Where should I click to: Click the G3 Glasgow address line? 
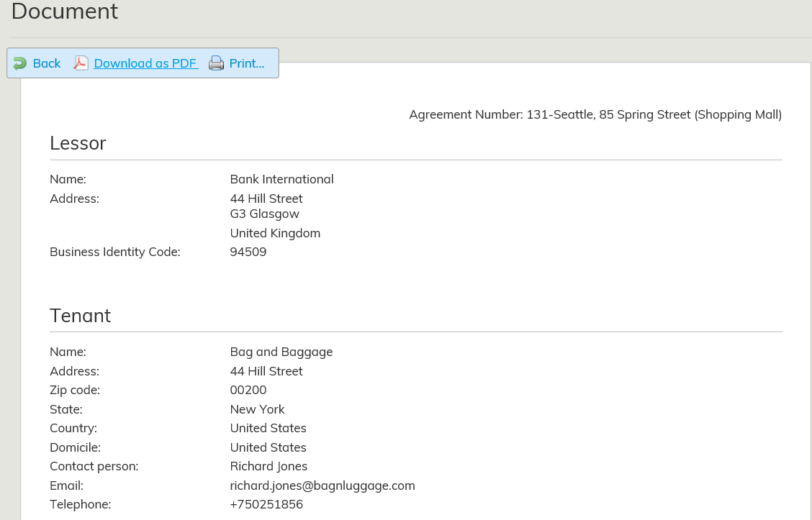point(264,214)
